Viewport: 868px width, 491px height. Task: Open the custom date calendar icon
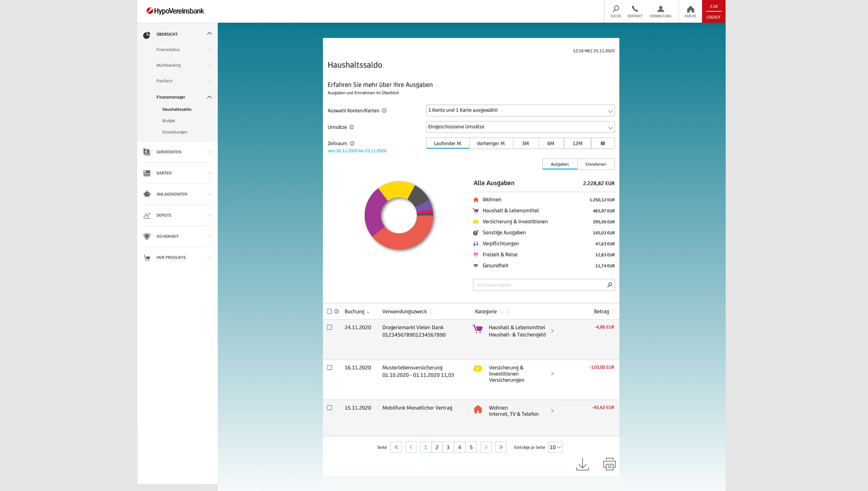[603, 143]
